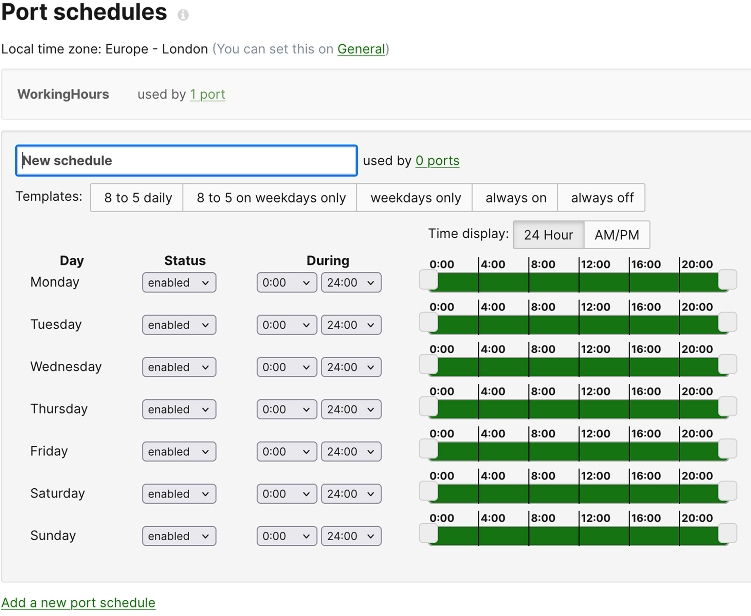The image size is (751, 616).
Task: Click the Status column header
Action: click(x=185, y=261)
